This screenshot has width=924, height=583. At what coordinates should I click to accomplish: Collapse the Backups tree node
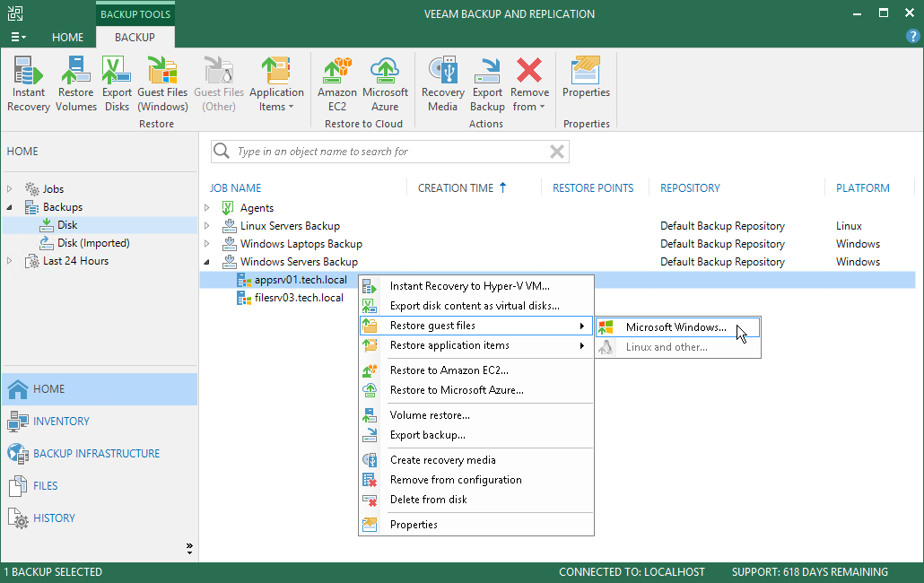pos(10,207)
